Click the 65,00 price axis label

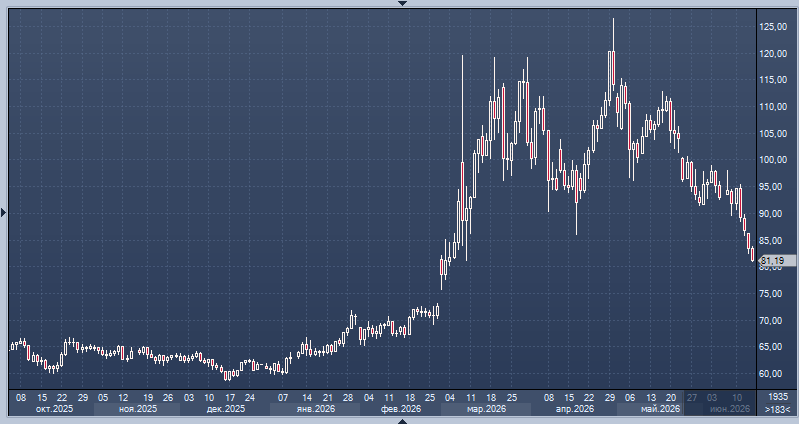pos(771,347)
